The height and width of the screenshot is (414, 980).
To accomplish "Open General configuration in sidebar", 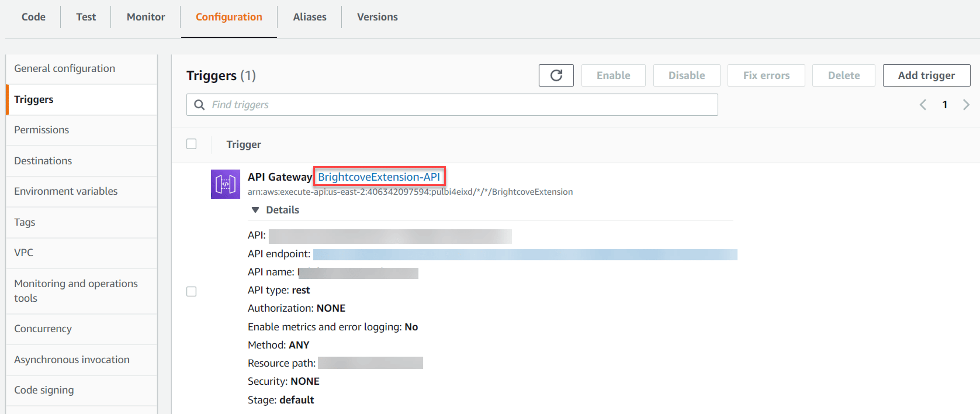I will [x=82, y=68].
